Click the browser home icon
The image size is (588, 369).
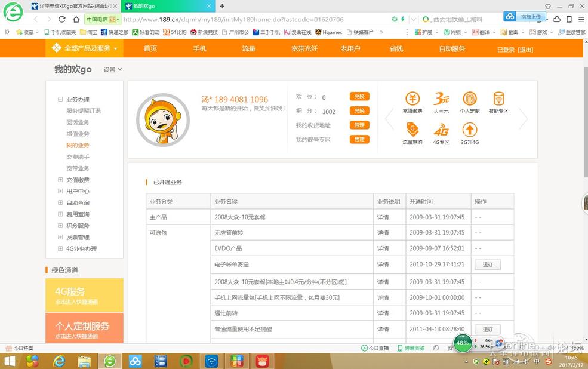coord(76,19)
